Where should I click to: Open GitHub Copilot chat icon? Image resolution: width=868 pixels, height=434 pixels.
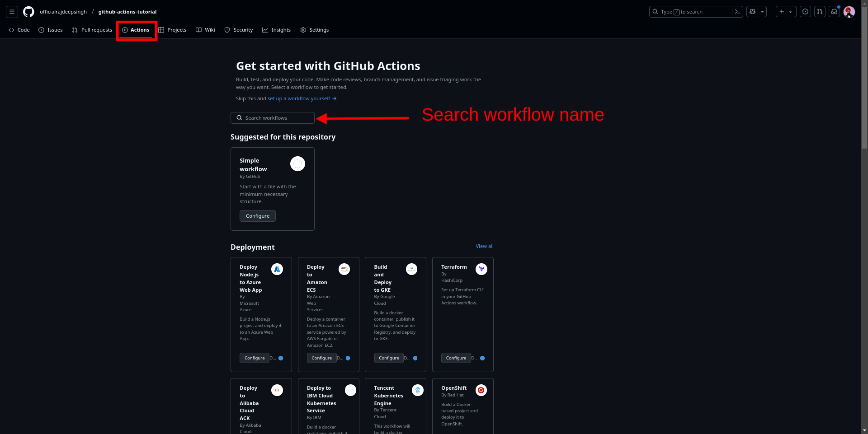(752, 12)
